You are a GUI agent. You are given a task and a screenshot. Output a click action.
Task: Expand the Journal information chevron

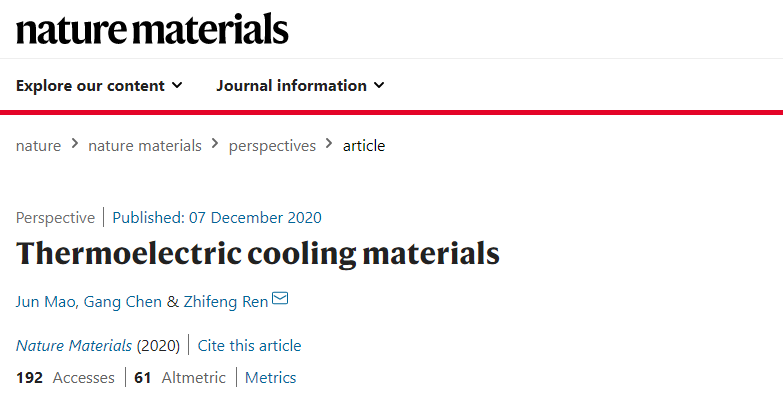click(x=379, y=85)
